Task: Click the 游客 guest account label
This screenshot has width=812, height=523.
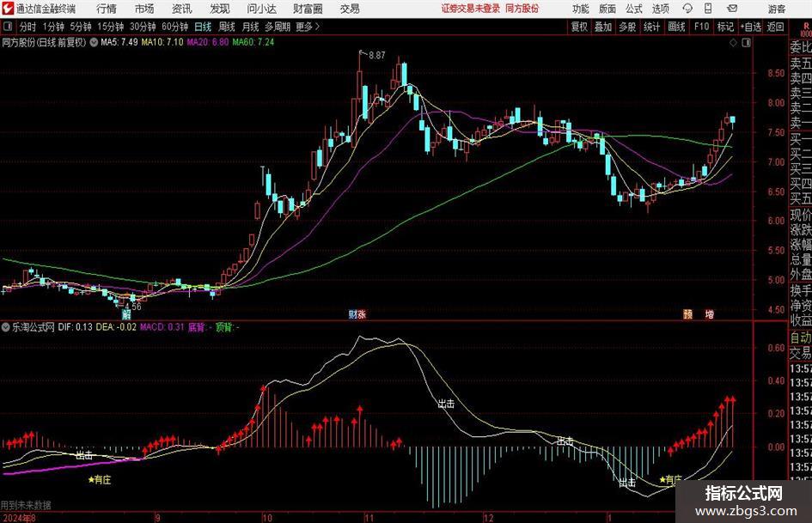Action: [x=777, y=9]
